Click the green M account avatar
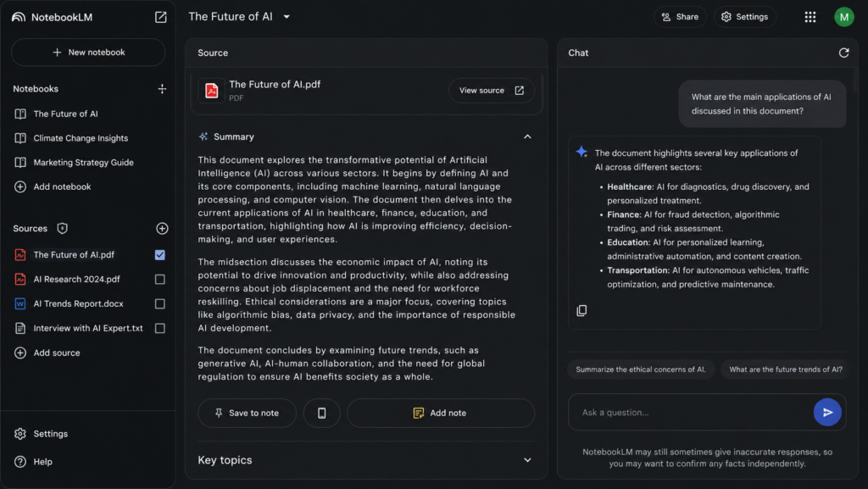 pyautogui.click(x=843, y=17)
